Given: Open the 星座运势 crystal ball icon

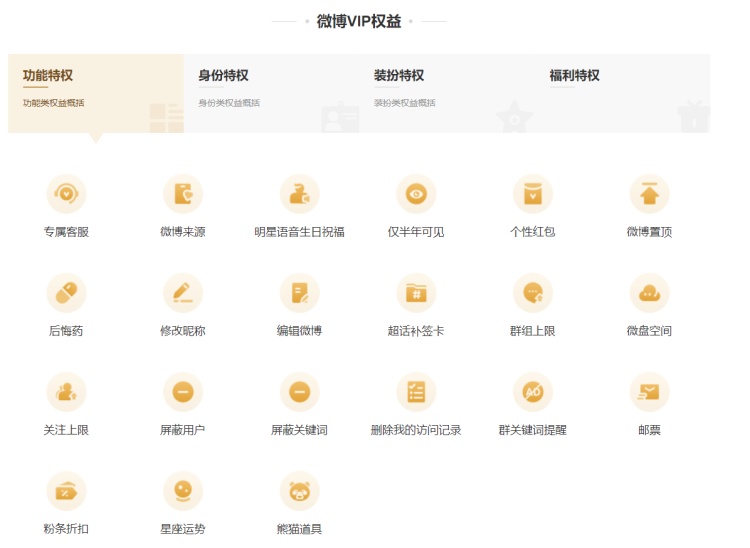Looking at the screenshot, I should (183, 491).
